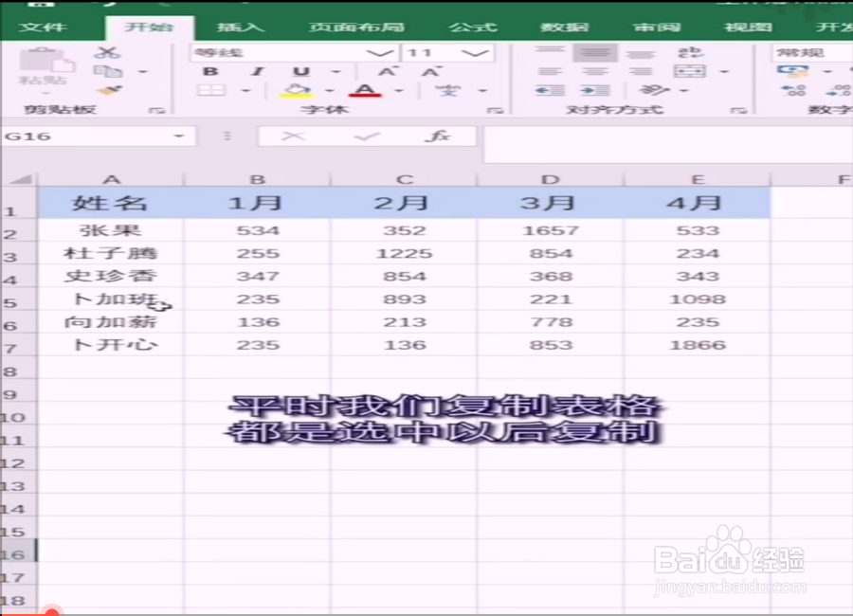Select column C header
Viewport: 853px width, 616px height.
click(x=404, y=179)
